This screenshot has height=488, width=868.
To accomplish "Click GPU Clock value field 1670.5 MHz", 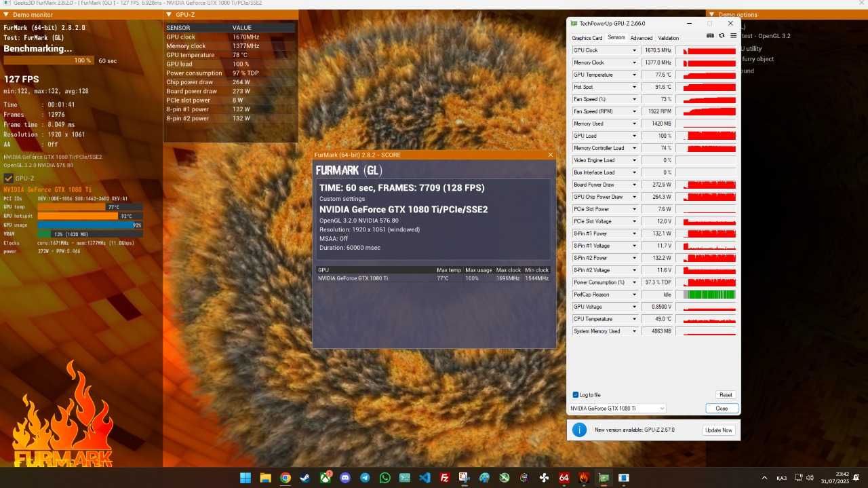I will pyautogui.click(x=658, y=50).
